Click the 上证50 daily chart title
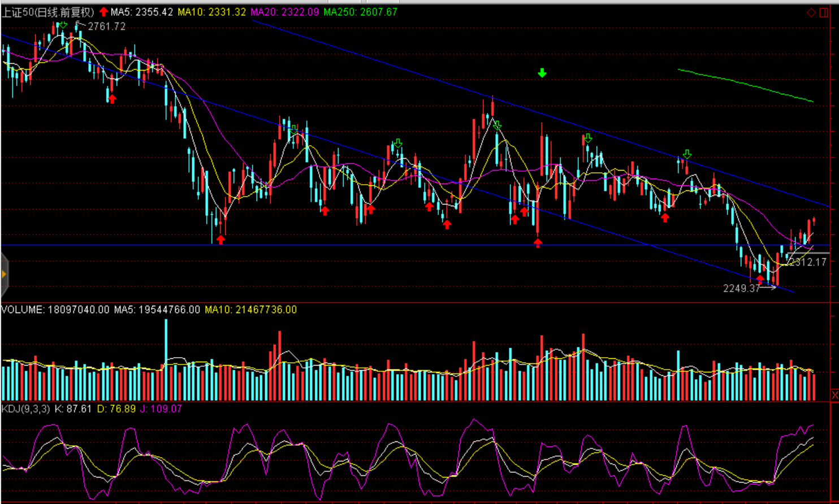This screenshot has width=839, height=504. (x=47, y=12)
